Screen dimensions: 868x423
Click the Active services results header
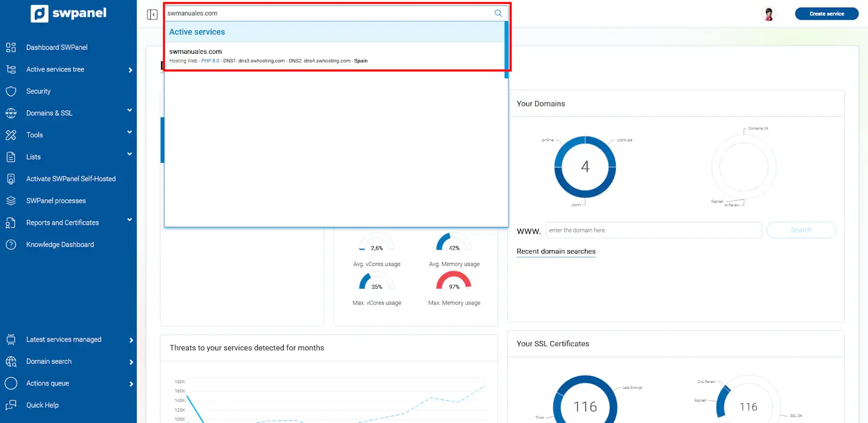pyautogui.click(x=334, y=32)
